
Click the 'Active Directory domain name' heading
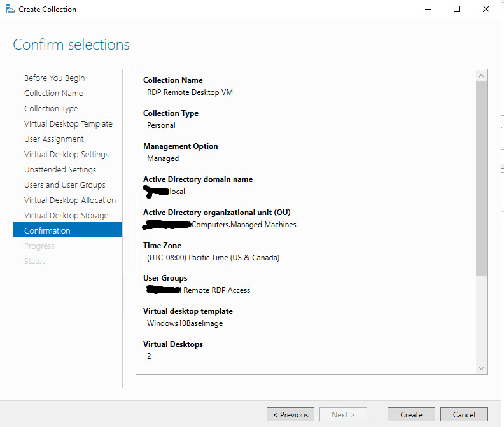(198, 179)
